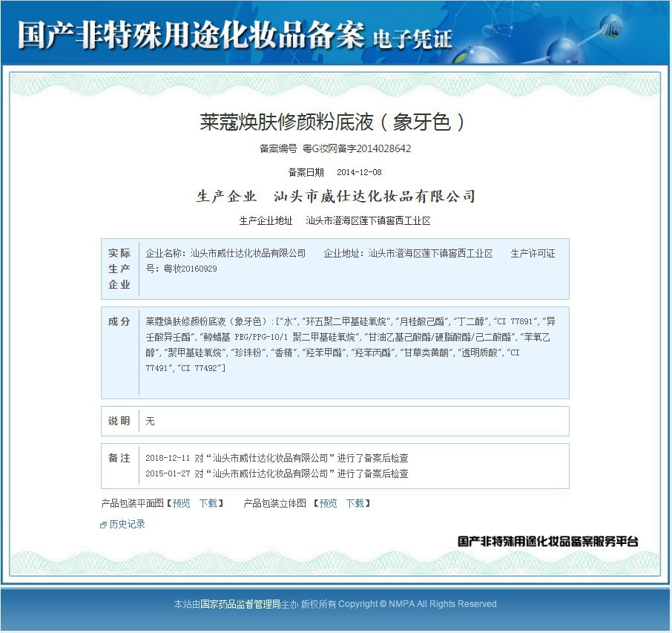Click 下载 link for 产品包装立体图
The height and width of the screenshot is (633, 672).
point(355,503)
